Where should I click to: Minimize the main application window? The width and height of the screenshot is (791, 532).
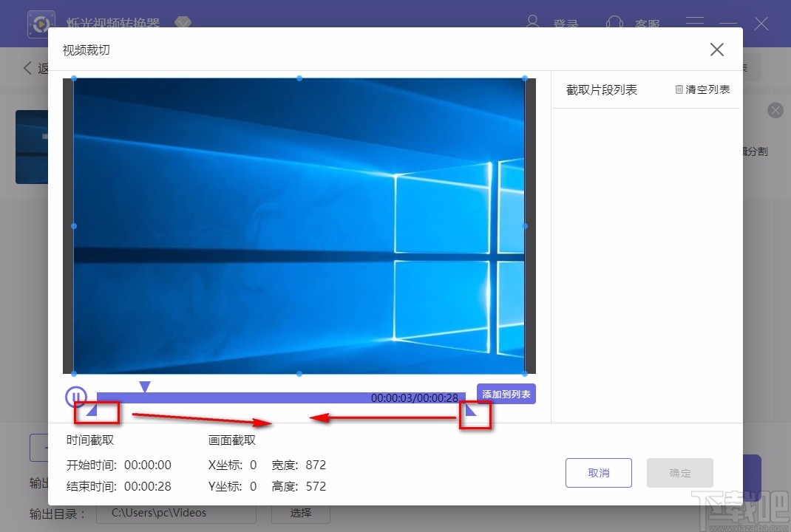(x=728, y=23)
